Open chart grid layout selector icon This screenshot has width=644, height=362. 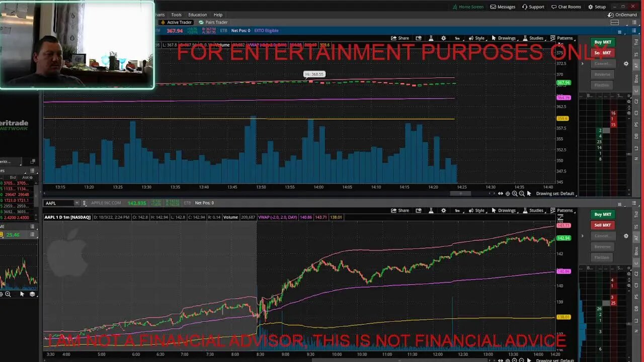[615, 23]
